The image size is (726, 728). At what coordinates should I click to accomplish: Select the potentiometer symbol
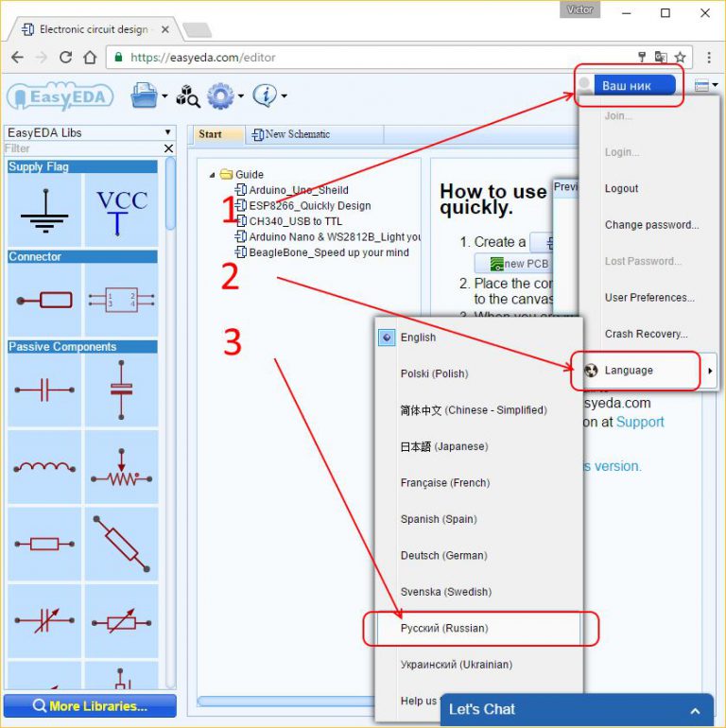[x=122, y=467]
